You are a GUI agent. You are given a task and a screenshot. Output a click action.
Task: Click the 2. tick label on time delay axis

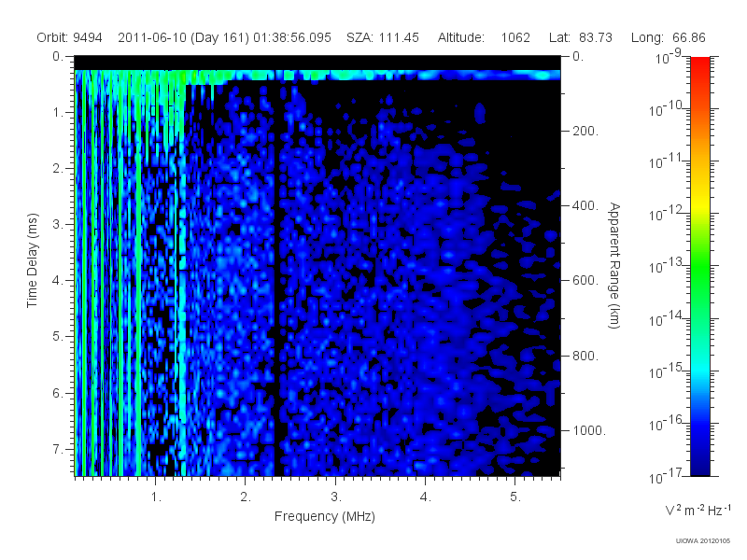(x=58, y=169)
